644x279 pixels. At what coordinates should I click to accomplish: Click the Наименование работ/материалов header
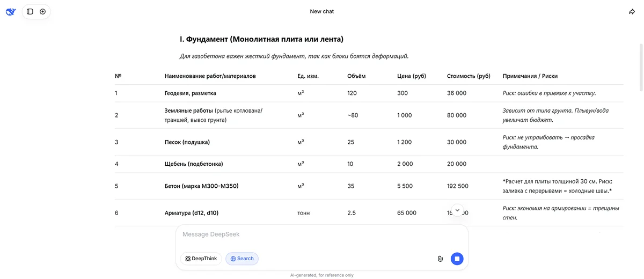pyautogui.click(x=210, y=76)
